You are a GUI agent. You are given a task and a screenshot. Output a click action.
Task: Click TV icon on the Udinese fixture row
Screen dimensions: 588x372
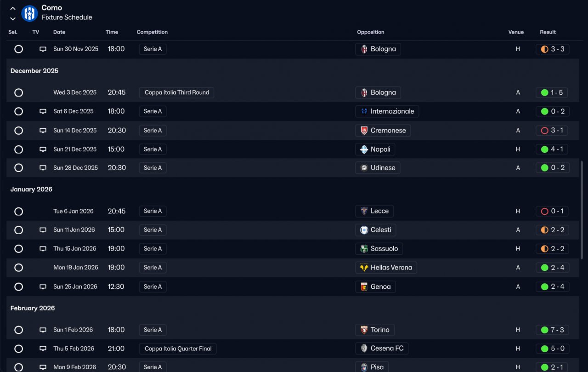pyautogui.click(x=43, y=168)
